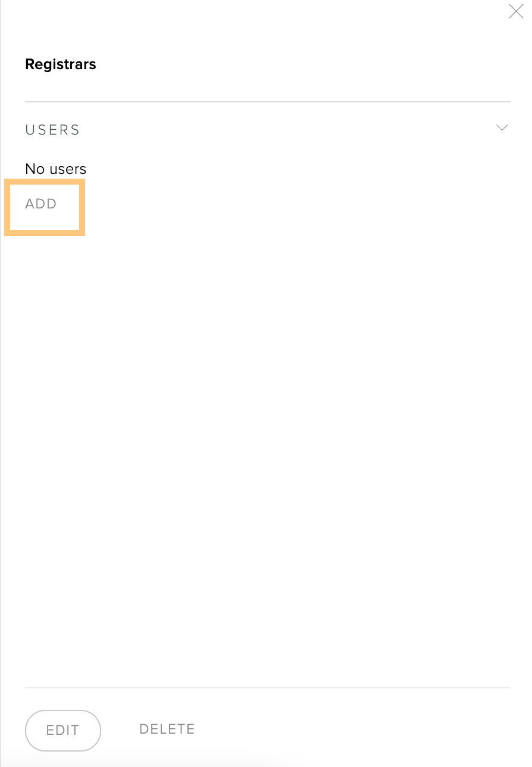The image size is (532, 767).
Task: Open EDIT for the Registrars group
Action: [x=63, y=731]
